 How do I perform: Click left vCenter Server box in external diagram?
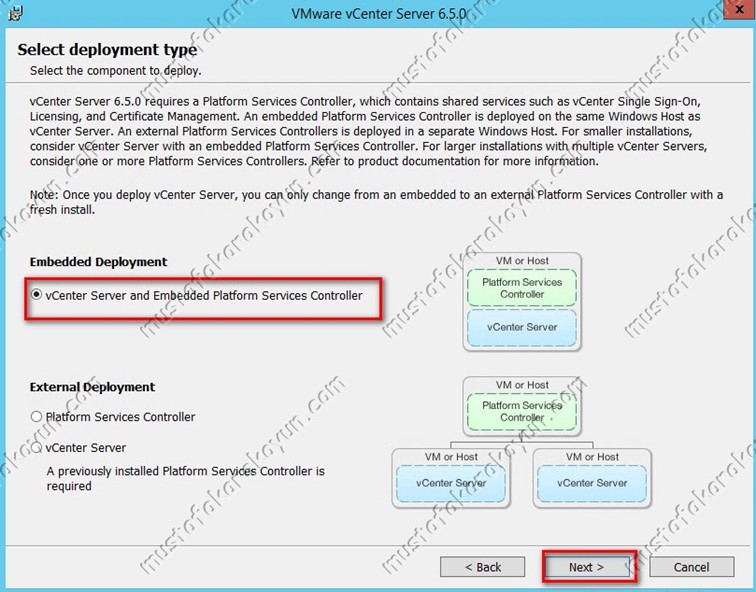(x=451, y=483)
